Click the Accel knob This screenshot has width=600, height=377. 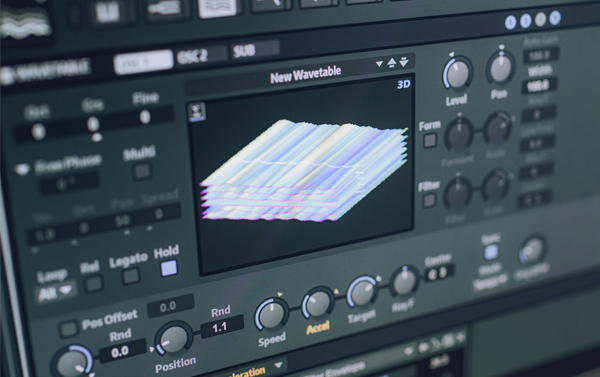[x=317, y=303]
